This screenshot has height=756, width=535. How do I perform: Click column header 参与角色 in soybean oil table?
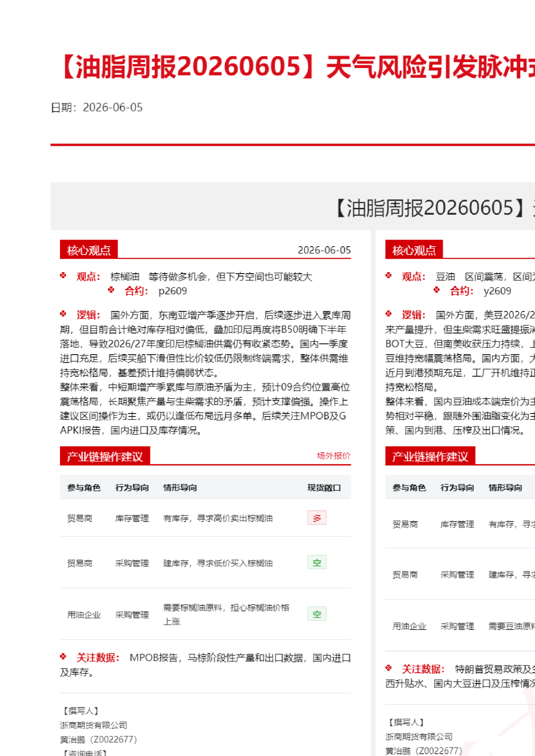409,488
